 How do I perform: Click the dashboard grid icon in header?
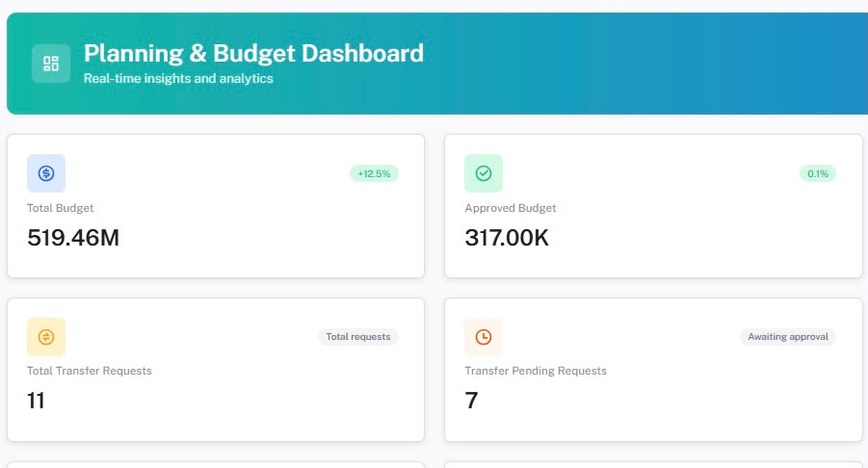coord(51,64)
